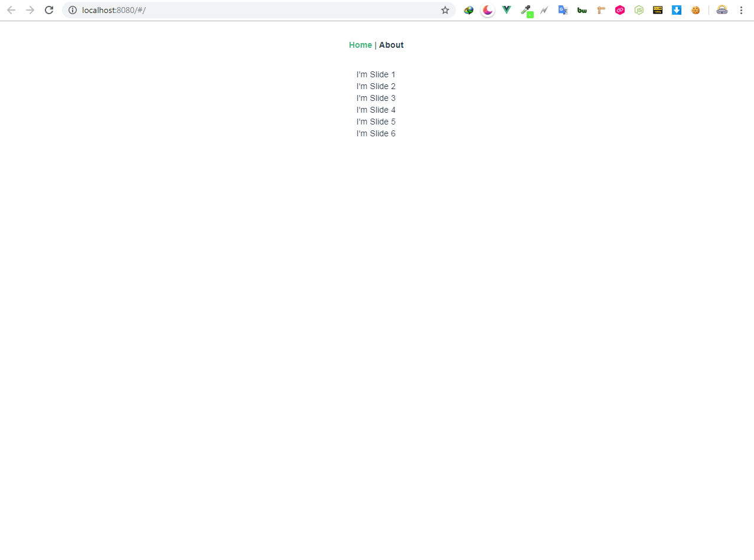The height and width of the screenshot is (560, 754).
Task: Click the lightning bolt extension icon
Action: (544, 10)
